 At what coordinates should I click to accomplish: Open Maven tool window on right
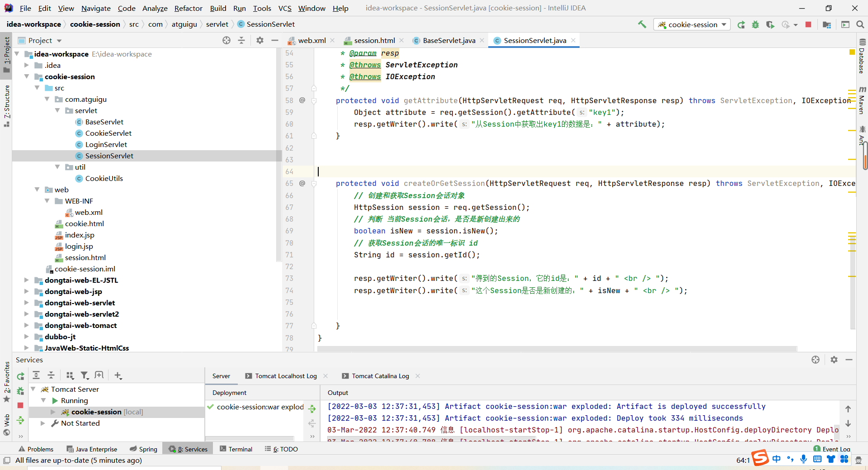point(862,100)
